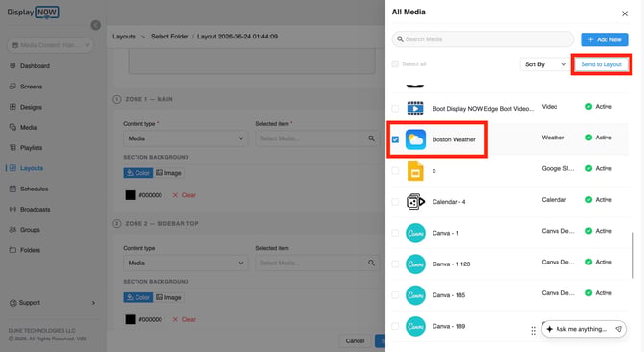The height and width of the screenshot is (352, 644).
Task: Click the Google Slides yellow icon
Action: tap(415, 170)
